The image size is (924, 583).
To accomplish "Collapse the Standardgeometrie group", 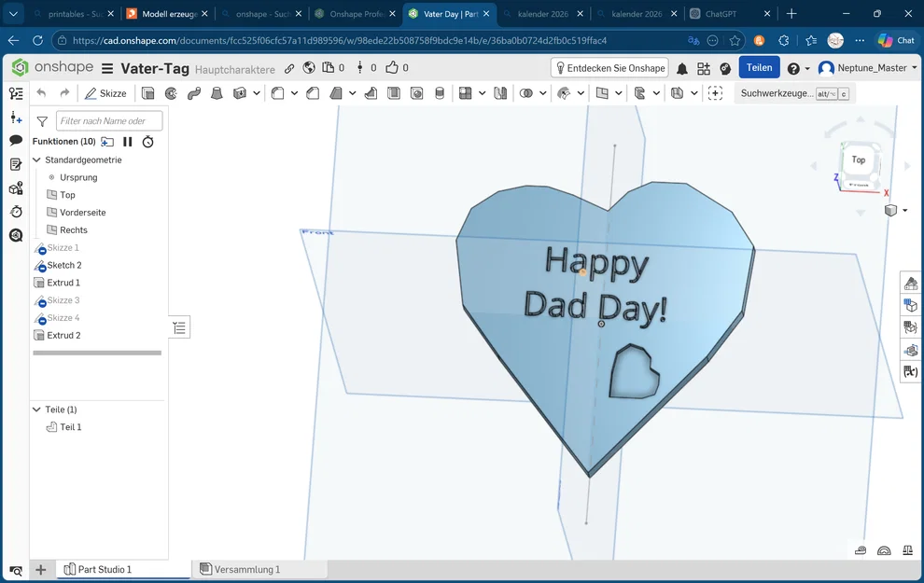I will click(36, 160).
